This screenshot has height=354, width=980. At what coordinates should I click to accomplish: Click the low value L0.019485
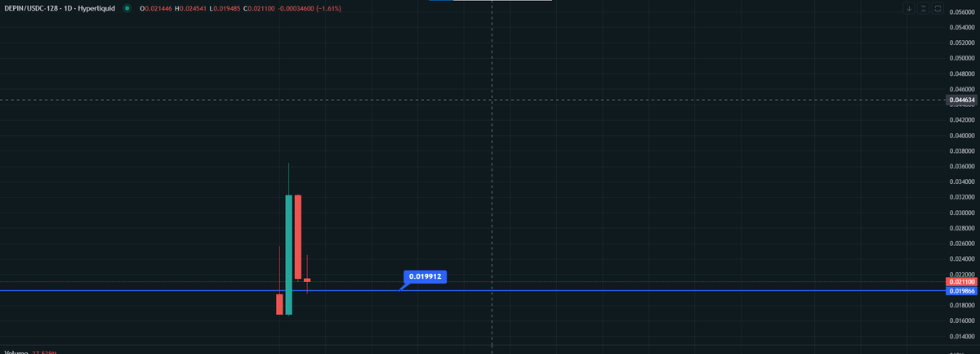tap(225, 8)
